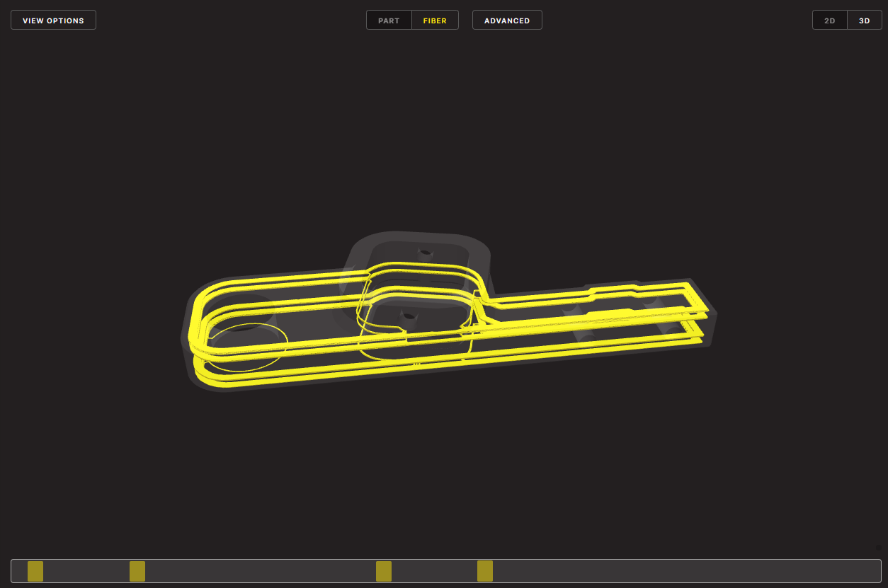Select the 3D view toggle
The width and height of the screenshot is (888, 588).
tap(865, 20)
